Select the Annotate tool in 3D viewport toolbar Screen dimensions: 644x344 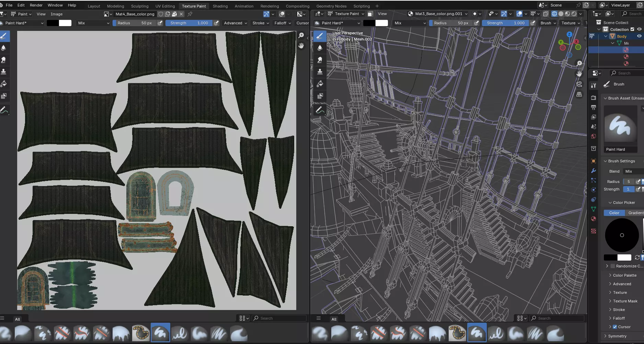[320, 110]
